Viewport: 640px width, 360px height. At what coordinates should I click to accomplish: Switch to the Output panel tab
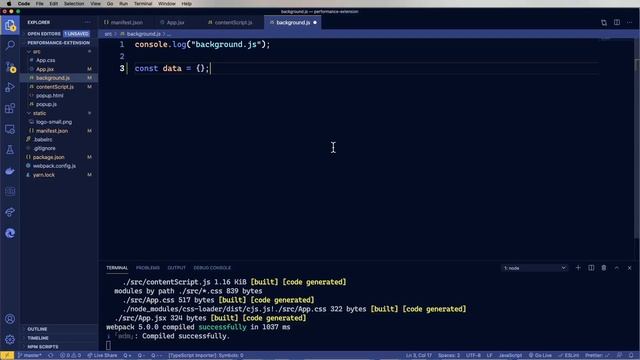[176, 268]
